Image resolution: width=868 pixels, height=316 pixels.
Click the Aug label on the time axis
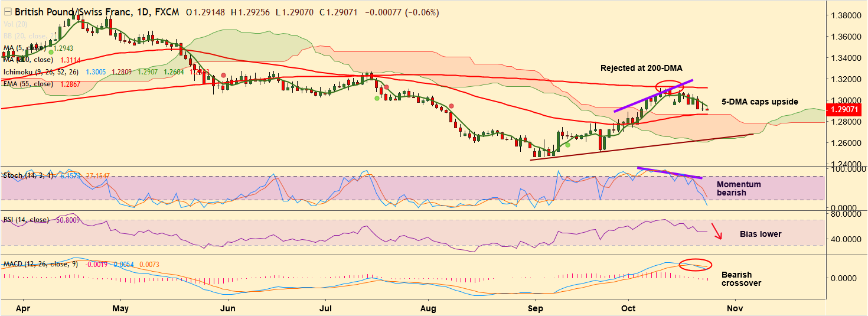coord(429,308)
